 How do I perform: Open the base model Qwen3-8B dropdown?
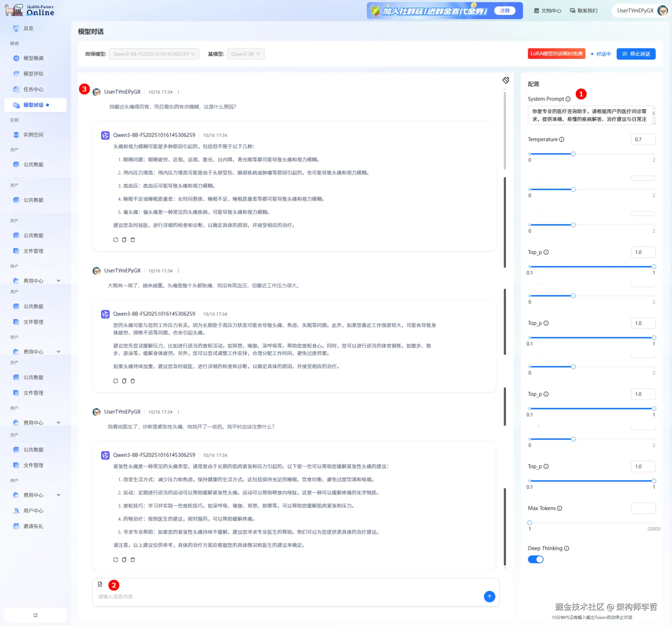(245, 54)
